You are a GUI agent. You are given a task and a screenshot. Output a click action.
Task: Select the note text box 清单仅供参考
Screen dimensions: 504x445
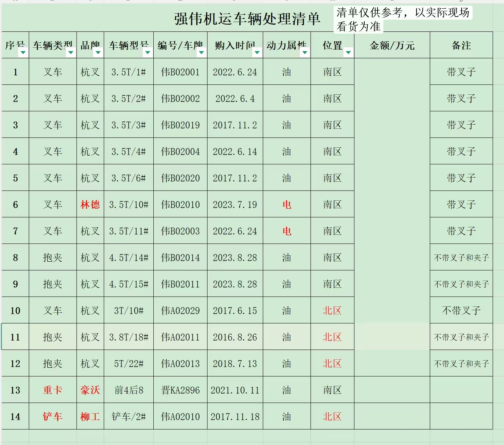[403, 19]
